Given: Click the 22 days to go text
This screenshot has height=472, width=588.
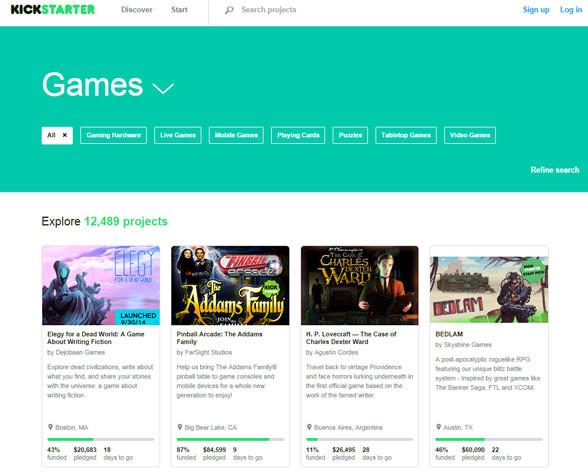Looking at the screenshot, I should coord(506,454).
